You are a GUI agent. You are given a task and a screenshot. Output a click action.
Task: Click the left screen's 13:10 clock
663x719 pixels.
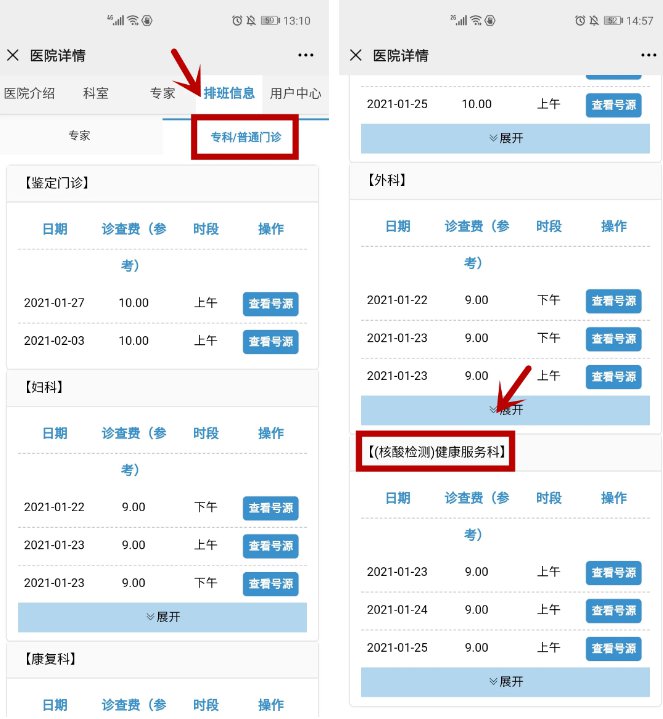click(297, 21)
